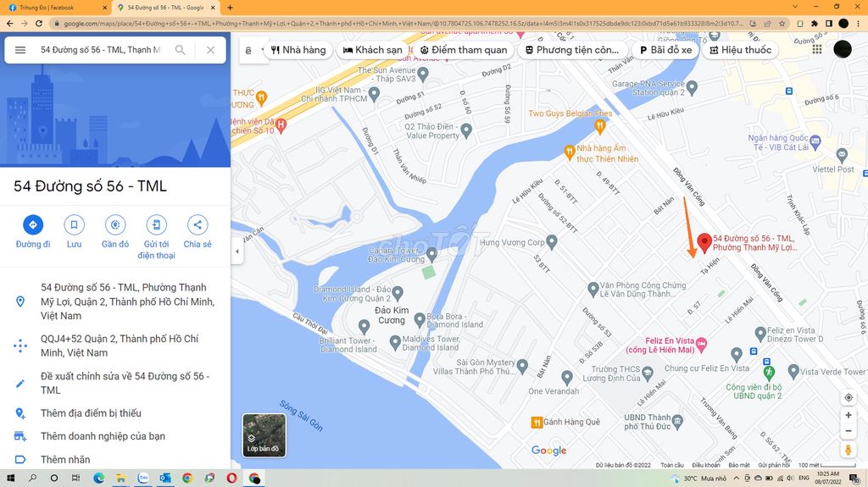Select Garage PNA Service Station marker
868x487 pixels.
tap(692, 87)
